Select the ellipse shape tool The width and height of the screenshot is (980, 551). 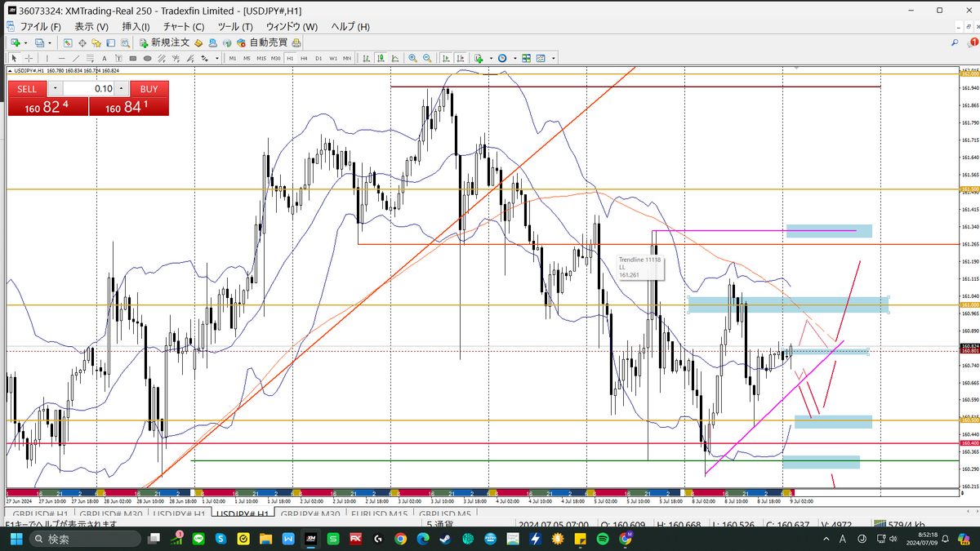147,58
